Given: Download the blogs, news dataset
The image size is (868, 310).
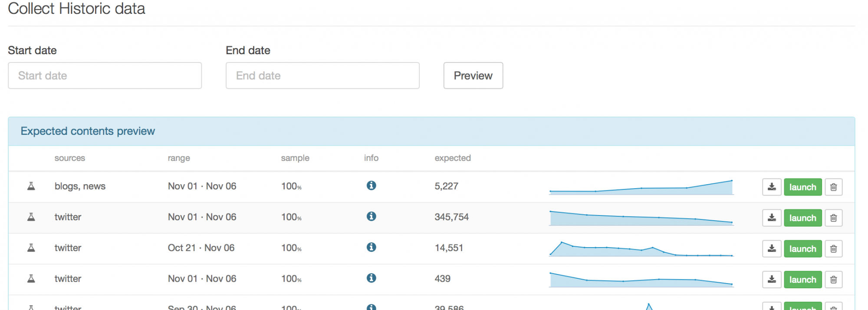Looking at the screenshot, I should point(772,187).
